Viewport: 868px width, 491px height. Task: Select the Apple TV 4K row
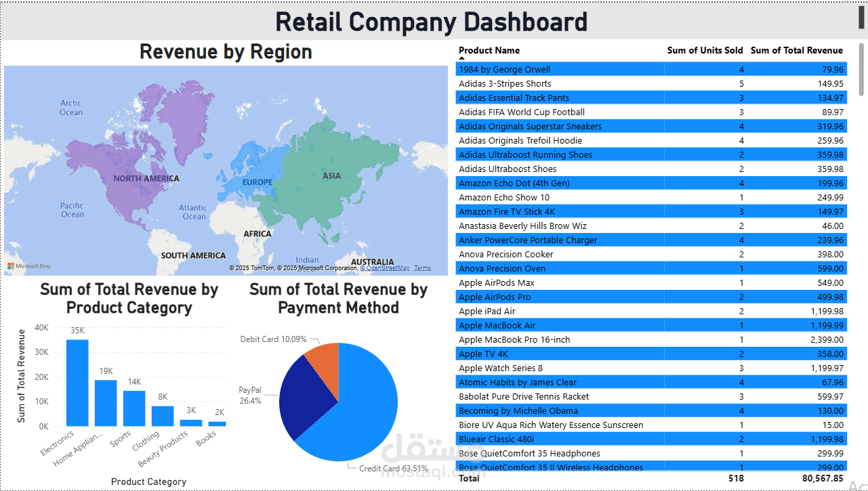click(x=651, y=354)
